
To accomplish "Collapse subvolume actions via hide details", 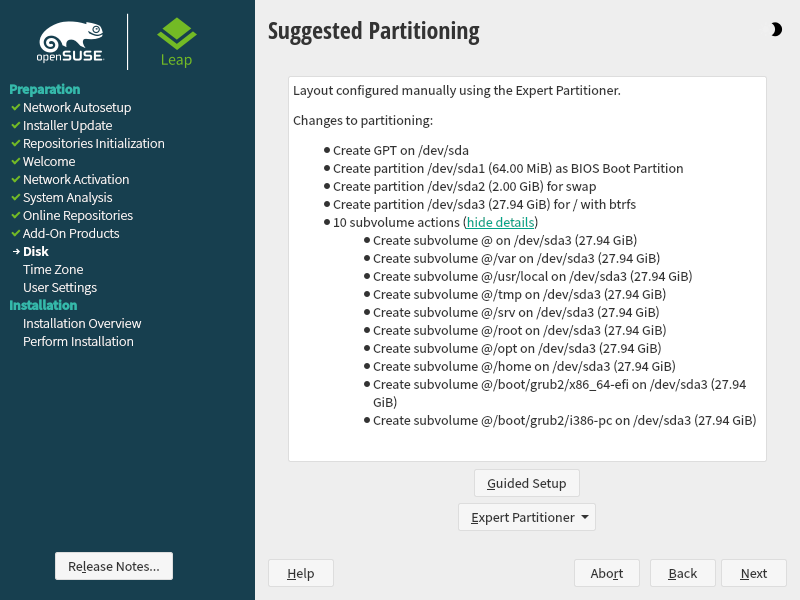I will pyautogui.click(x=501, y=222).
